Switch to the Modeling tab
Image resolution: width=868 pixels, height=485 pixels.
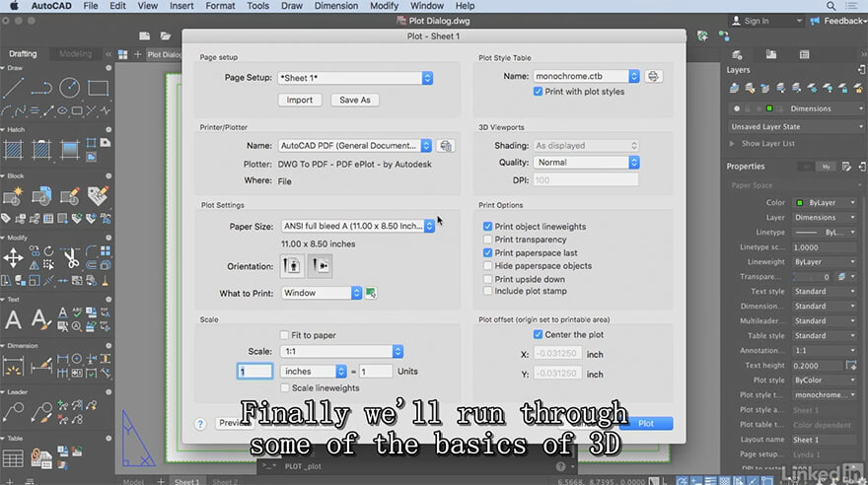tap(75, 54)
